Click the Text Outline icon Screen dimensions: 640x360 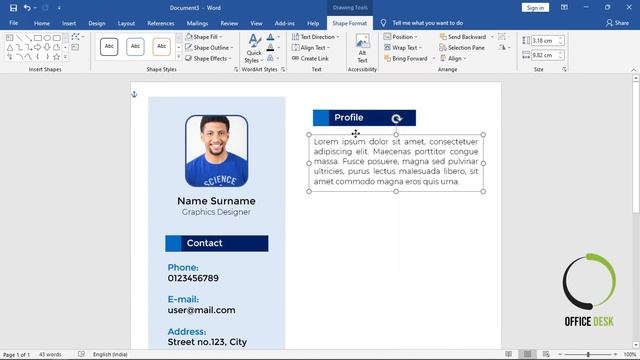[x=270, y=48]
